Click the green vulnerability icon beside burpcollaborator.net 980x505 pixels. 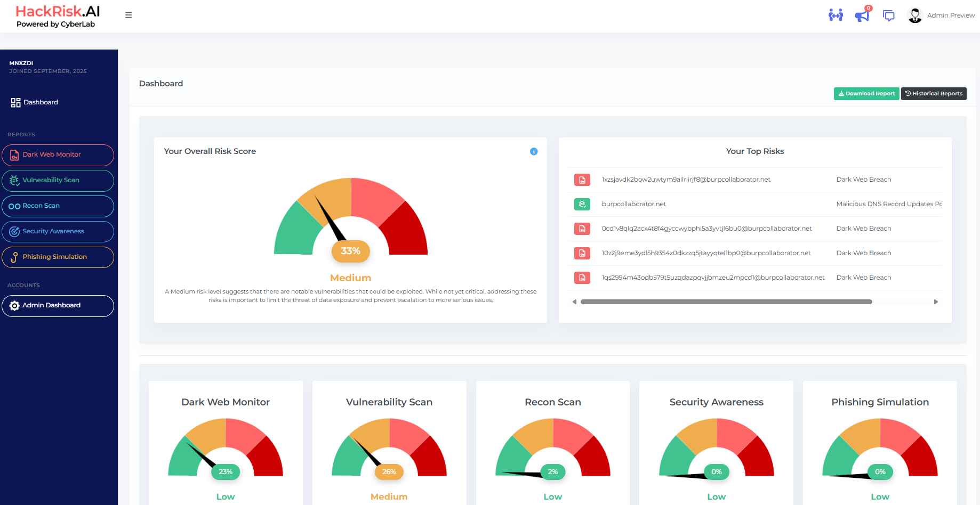(582, 204)
